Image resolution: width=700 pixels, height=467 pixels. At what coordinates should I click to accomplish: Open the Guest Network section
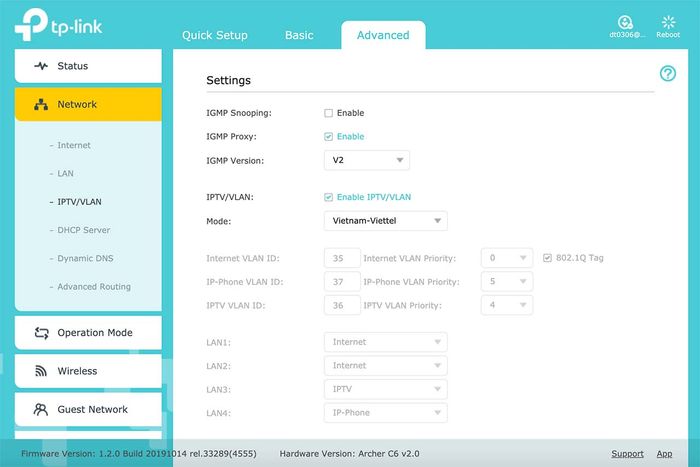(88, 409)
